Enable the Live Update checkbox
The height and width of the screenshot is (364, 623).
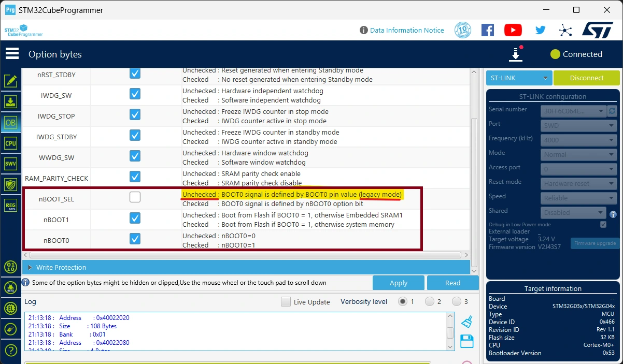286,302
